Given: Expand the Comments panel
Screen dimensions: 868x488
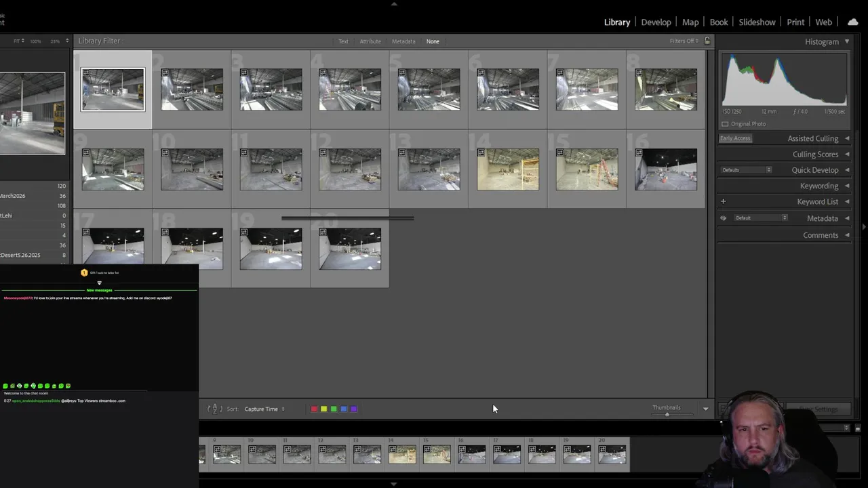Looking at the screenshot, I should [847, 235].
